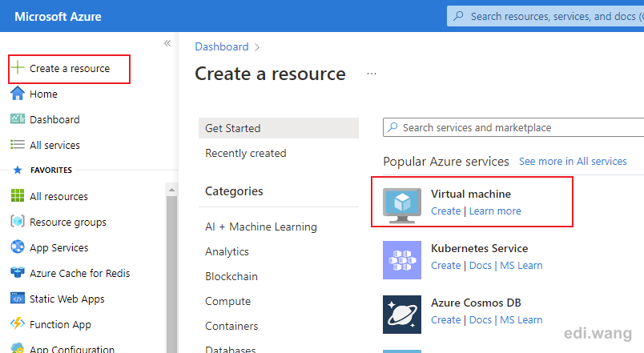
Task: Click Learn more under Virtual machine
Action: (x=495, y=211)
